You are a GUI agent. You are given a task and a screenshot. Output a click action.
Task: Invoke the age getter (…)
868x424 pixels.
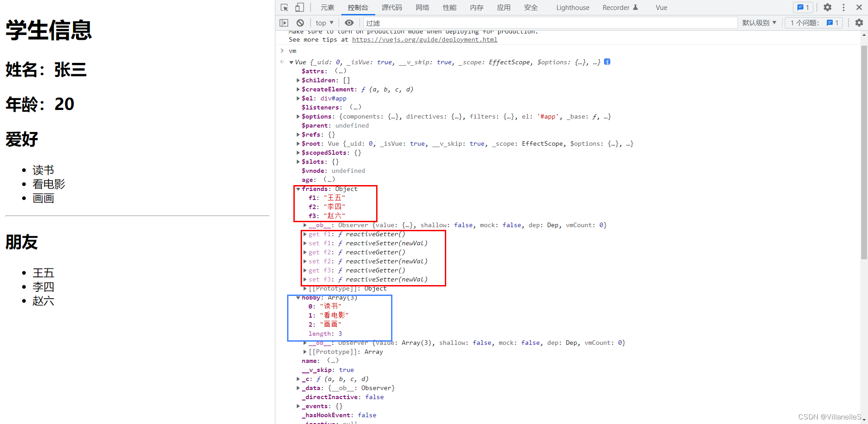329,180
